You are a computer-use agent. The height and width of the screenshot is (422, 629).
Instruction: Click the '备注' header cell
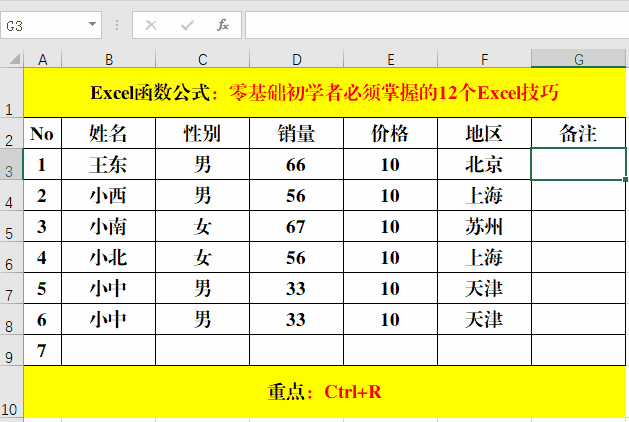(578, 133)
